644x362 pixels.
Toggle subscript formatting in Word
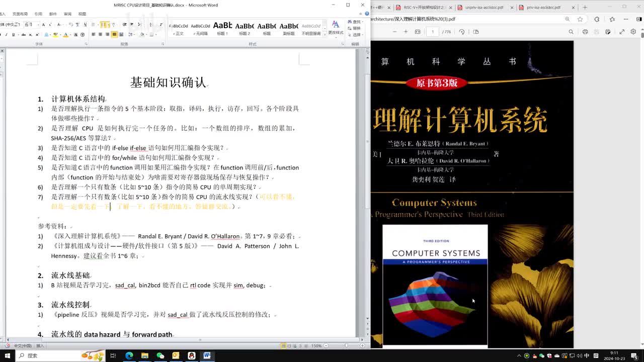click(x=30, y=35)
